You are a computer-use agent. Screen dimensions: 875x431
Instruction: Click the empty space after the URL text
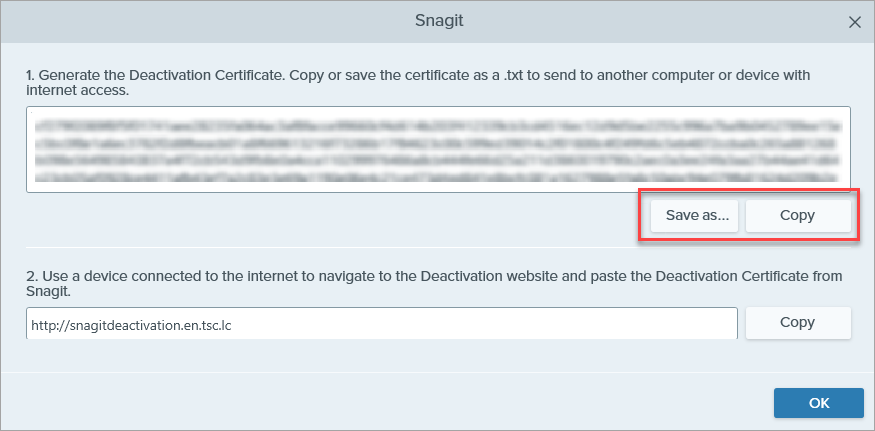click(x=500, y=323)
